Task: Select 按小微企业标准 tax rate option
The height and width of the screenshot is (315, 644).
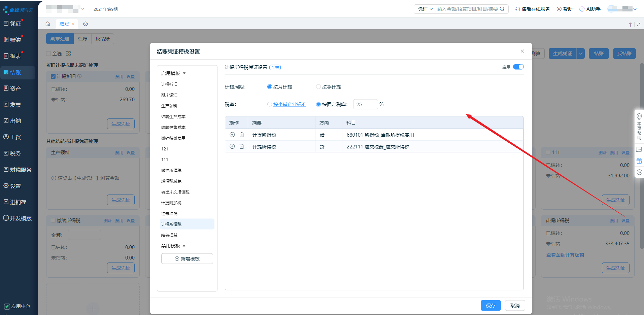Action: tap(269, 104)
